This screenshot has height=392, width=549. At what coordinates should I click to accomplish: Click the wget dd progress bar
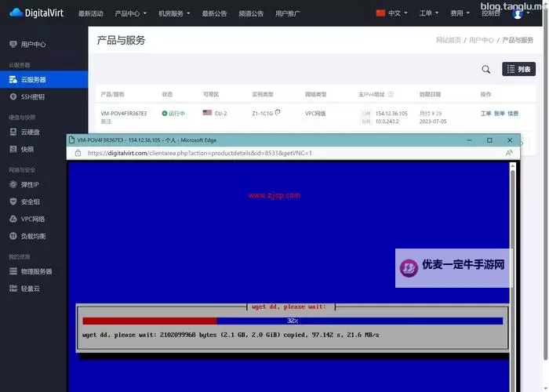click(293, 321)
